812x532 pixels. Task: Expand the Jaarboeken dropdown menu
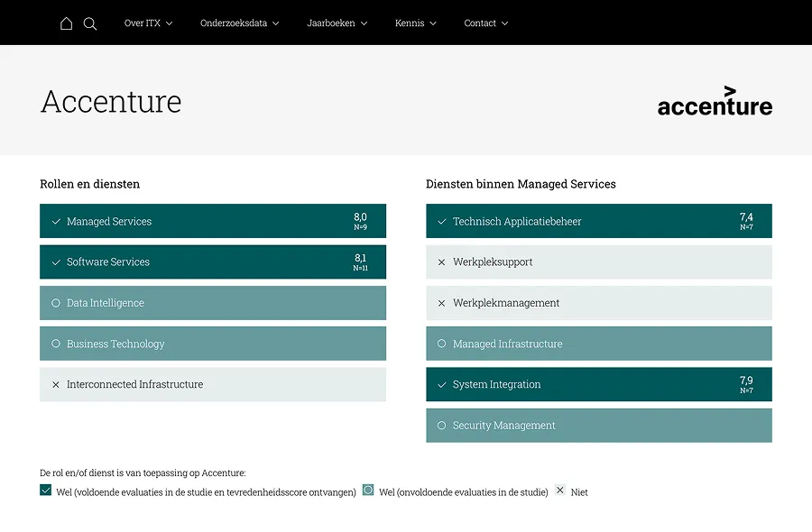pos(337,23)
